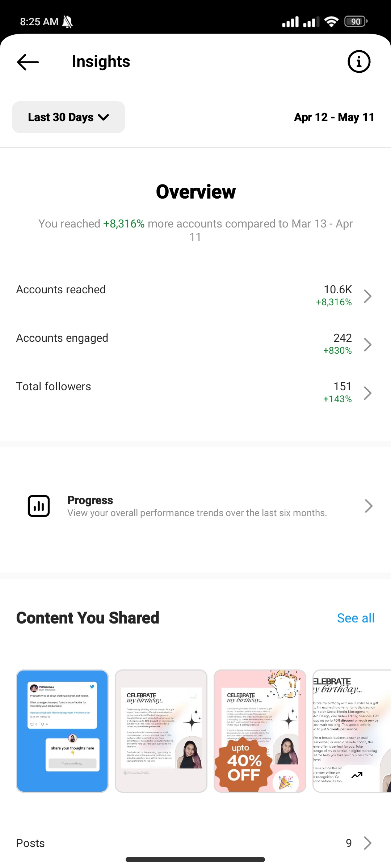Screen dimensions: 391x868
Task: Tap the Wi-Fi status icon
Action: 331,22
